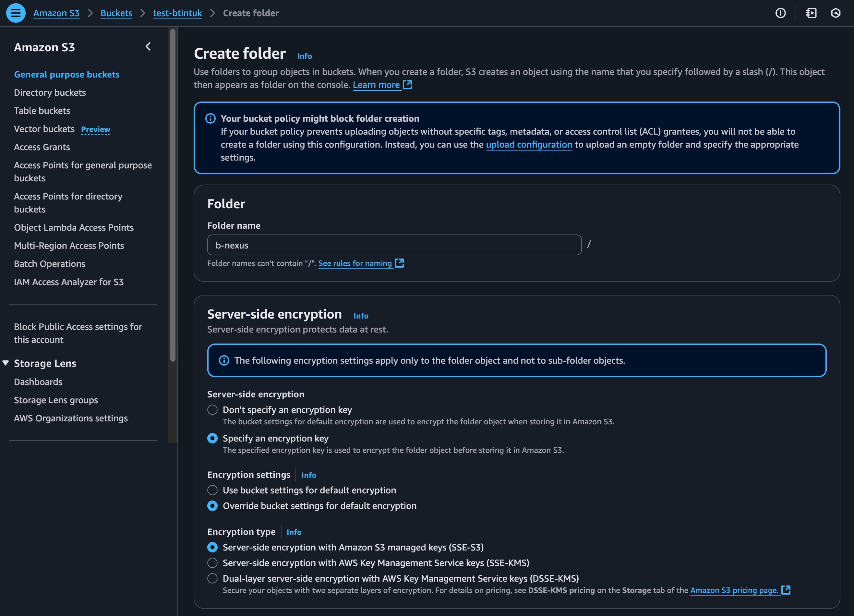The height and width of the screenshot is (616, 854).
Task: Click the Folder name input field
Action: 394,245
